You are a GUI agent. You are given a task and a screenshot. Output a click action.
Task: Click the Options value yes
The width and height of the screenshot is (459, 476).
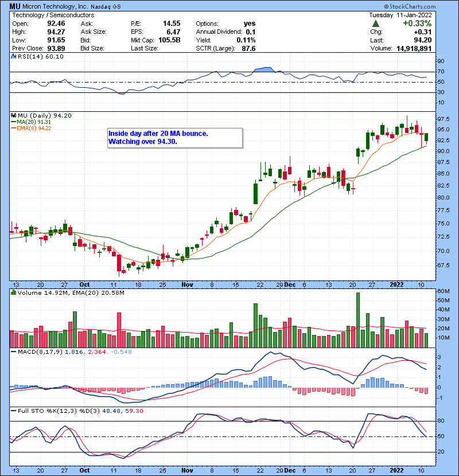pos(250,24)
